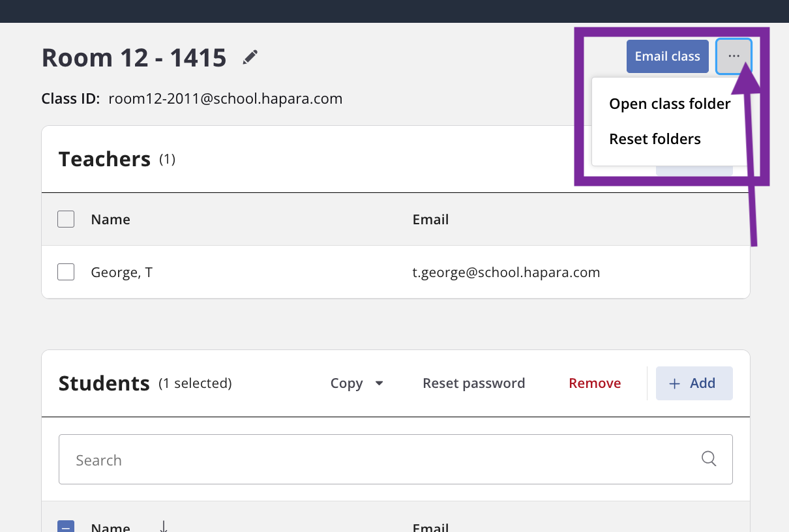Reset password for selected student
Screen dimensions: 789x532
click(x=474, y=383)
